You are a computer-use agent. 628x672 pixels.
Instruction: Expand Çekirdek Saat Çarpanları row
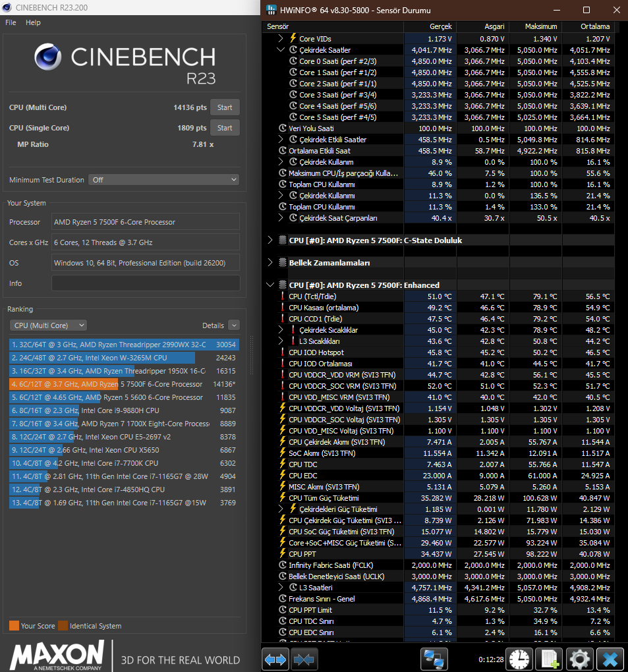[280, 217]
